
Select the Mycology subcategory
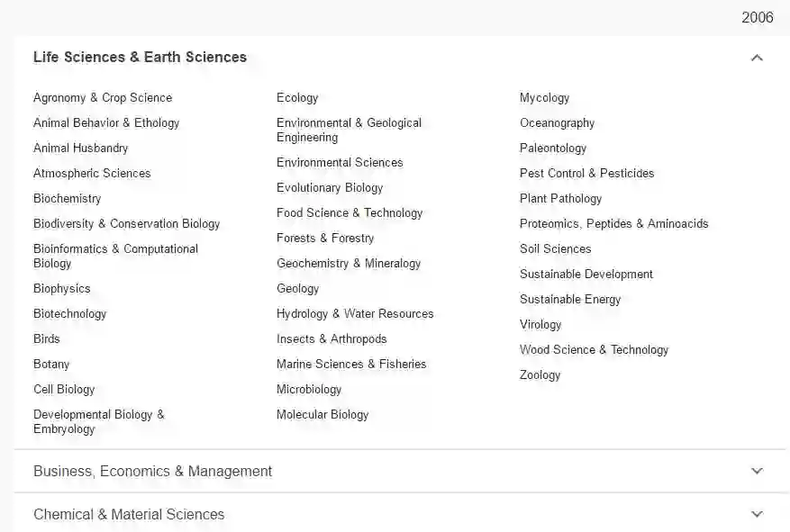point(544,97)
